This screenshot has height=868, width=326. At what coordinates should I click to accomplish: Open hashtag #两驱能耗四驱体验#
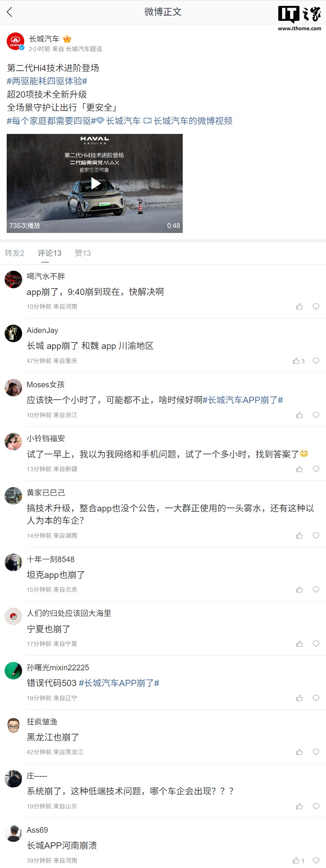[47, 81]
